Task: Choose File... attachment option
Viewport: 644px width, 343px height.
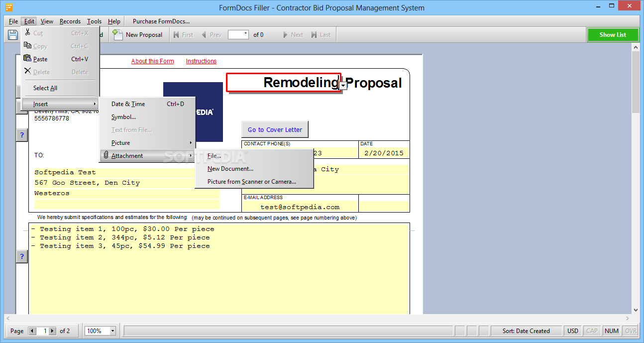Action: pyautogui.click(x=254, y=156)
